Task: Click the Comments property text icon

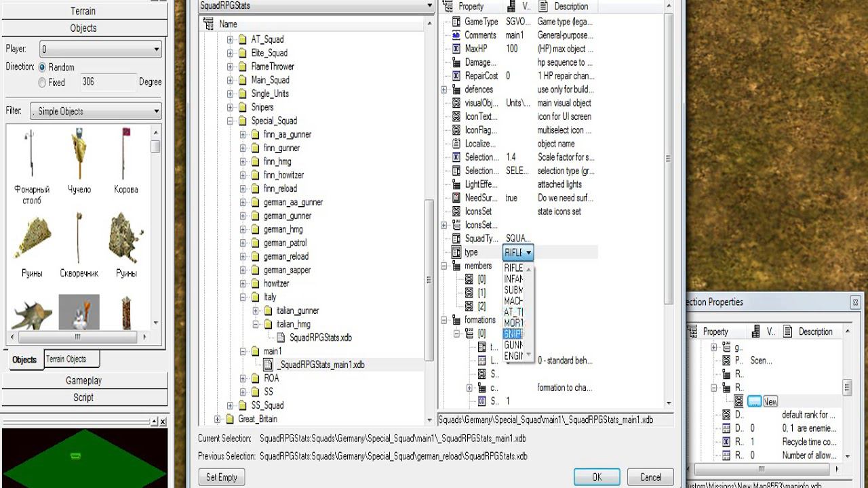Action: click(456, 35)
